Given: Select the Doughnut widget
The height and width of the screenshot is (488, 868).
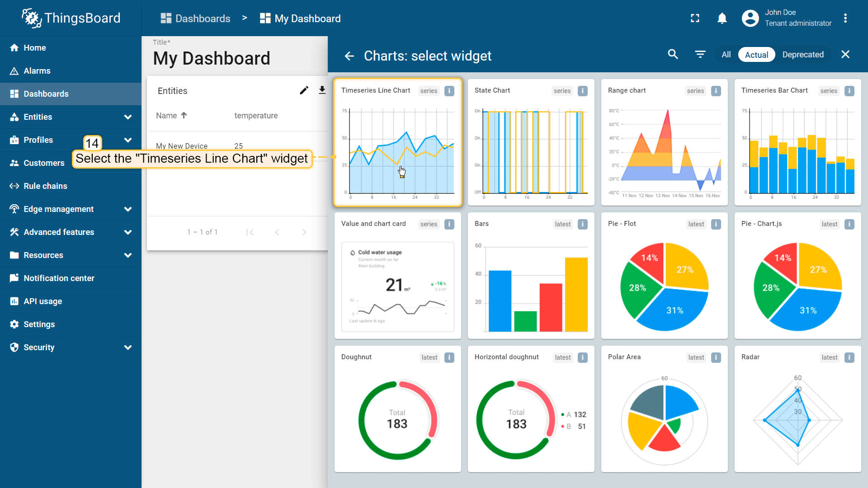Looking at the screenshot, I should pos(398,409).
